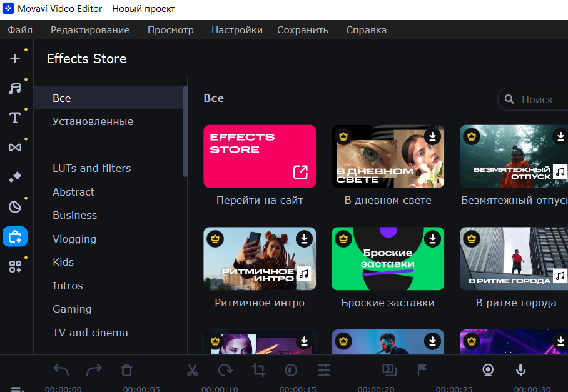Open the Сохранить menu
Image resolution: width=568 pixels, height=392 pixels.
303,29
